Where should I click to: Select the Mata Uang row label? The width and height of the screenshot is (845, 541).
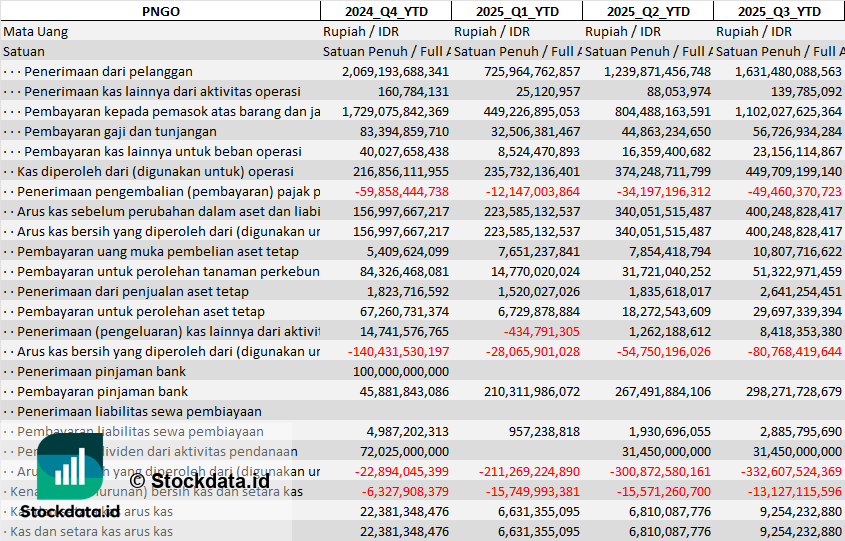pyautogui.click(x=36, y=31)
